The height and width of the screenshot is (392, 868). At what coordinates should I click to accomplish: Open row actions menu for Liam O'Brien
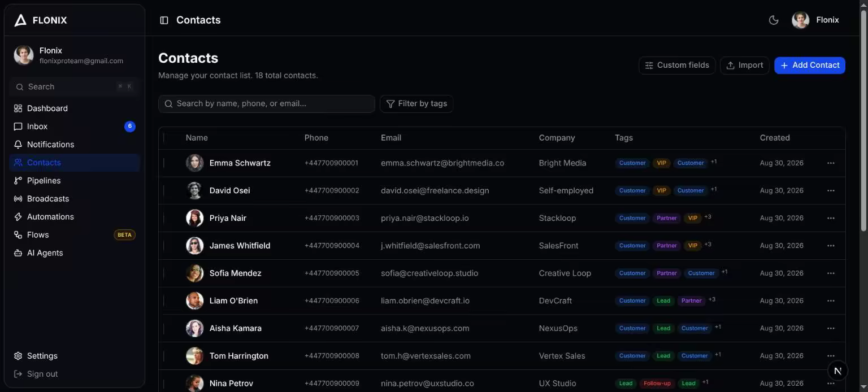click(x=831, y=301)
